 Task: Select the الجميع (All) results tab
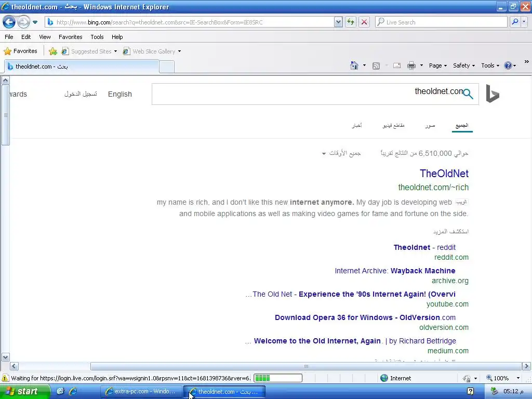(462, 126)
